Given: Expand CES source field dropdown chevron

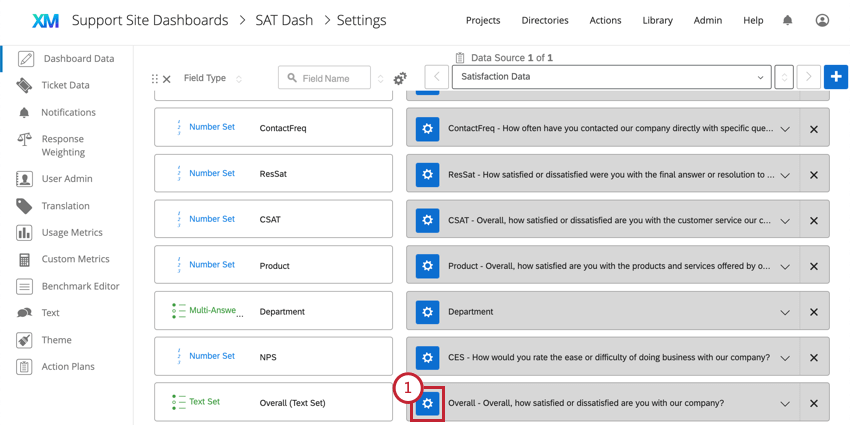Looking at the screenshot, I should [x=784, y=358].
